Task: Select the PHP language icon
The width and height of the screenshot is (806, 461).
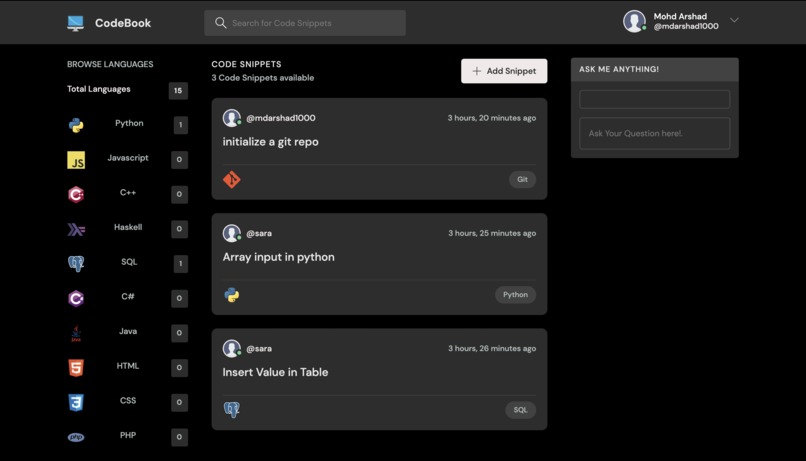Action: (x=76, y=437)
